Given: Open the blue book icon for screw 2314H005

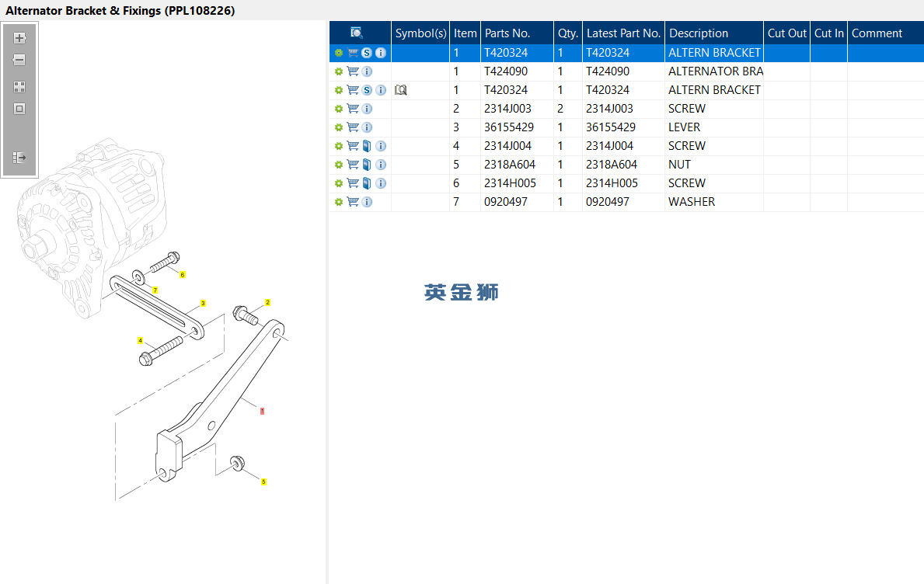Looking at the screenshot, I should coord(367,184).
